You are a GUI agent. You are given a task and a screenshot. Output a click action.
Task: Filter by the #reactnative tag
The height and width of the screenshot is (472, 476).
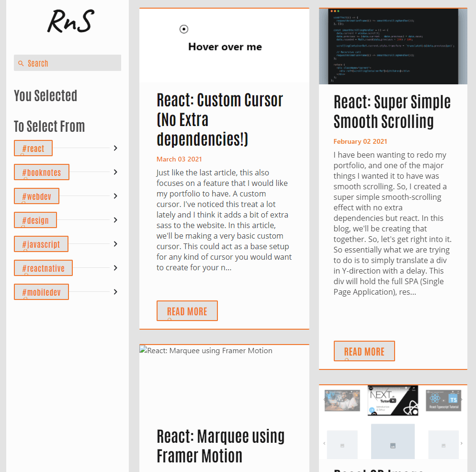[43, 268]
